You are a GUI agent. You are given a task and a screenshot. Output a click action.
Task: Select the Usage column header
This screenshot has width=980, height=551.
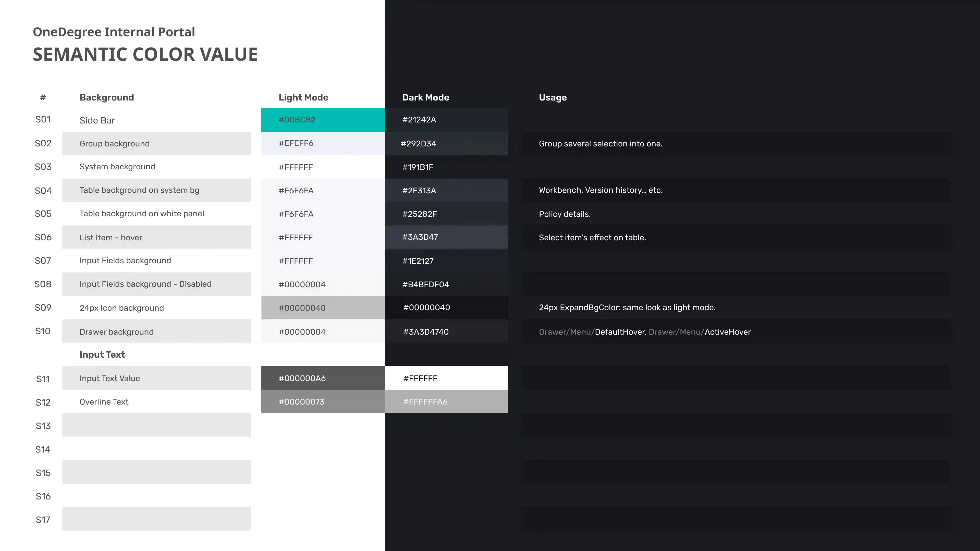click(552, 97)
